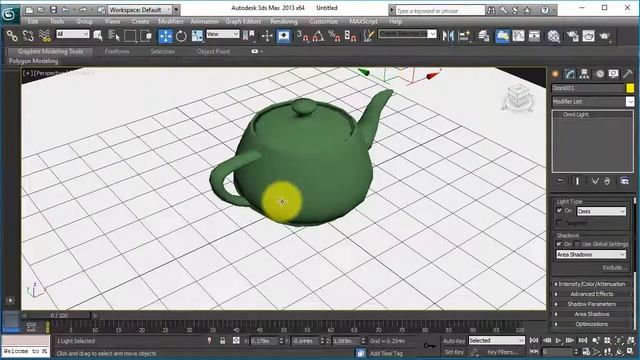Click the Align tool icon
The image size is (640, 360).
(x=464, y=36)
